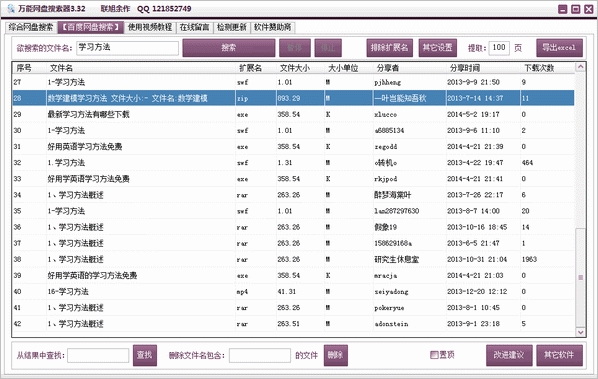This screenshot has width=598, height=379.
Task: Select the 百度网盘搜索 tab
Action: (91, 27)
